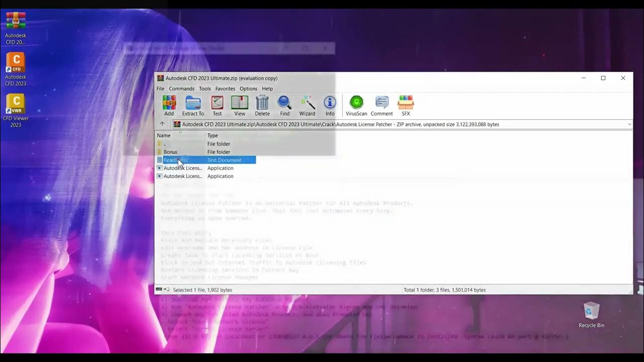This screenshot has height=362, width=644.
Task: Select the parent '..' folder row
Action: pyautogui.click(x=206, y=144)
